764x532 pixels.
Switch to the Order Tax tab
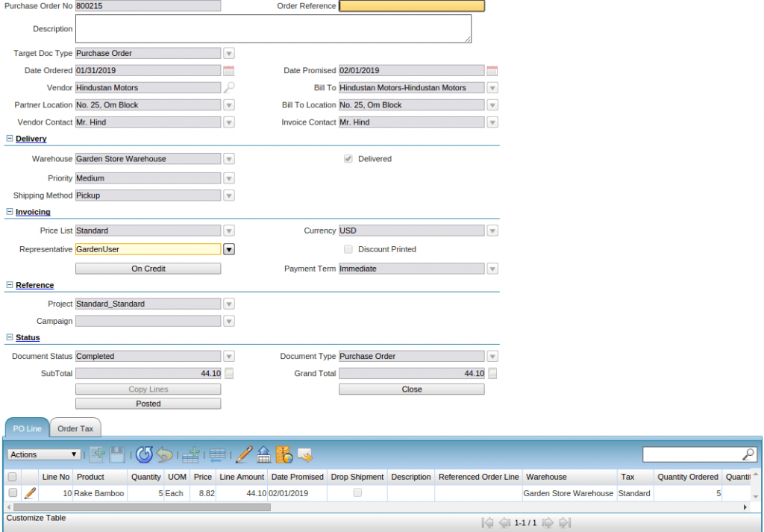point(75,428)
